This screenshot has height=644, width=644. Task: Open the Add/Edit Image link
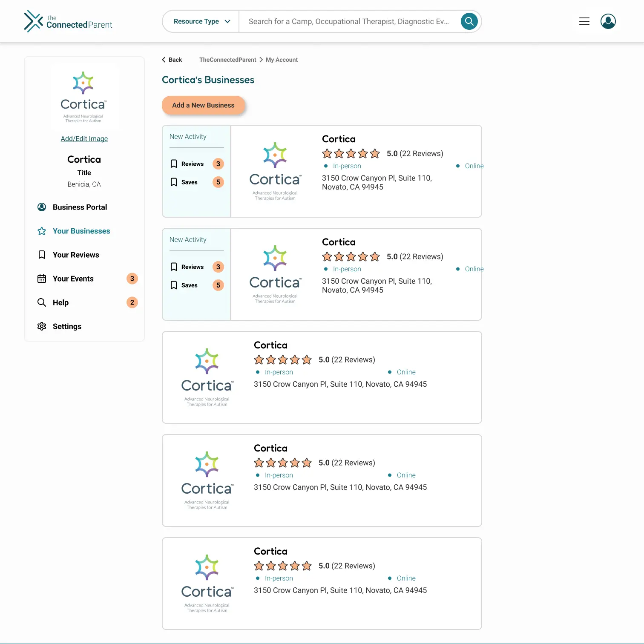[x=84, y=138]
